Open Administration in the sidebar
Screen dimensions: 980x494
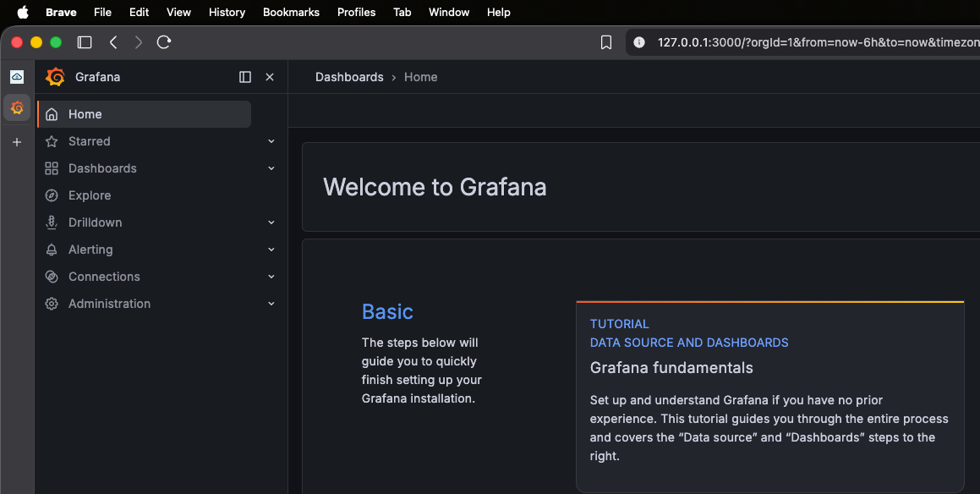click(109, 304)
